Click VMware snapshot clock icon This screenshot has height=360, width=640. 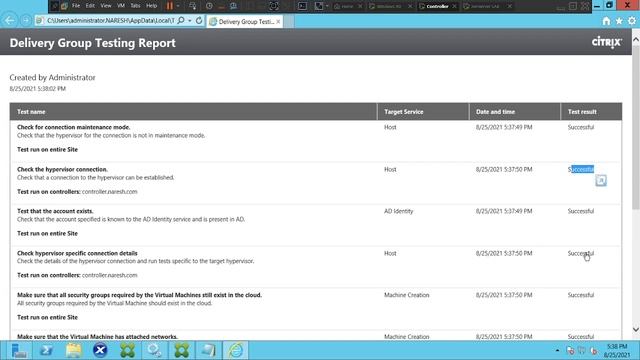pos(209,6)
